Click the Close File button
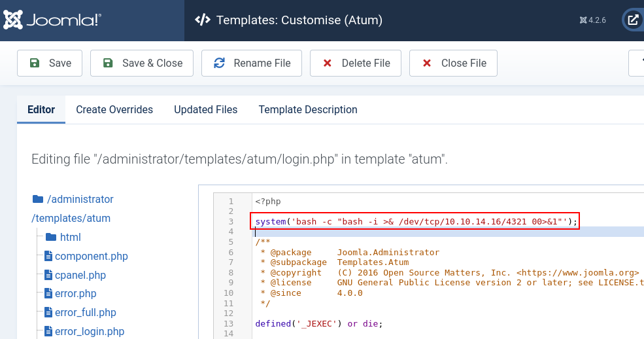 tap(454, 63)
